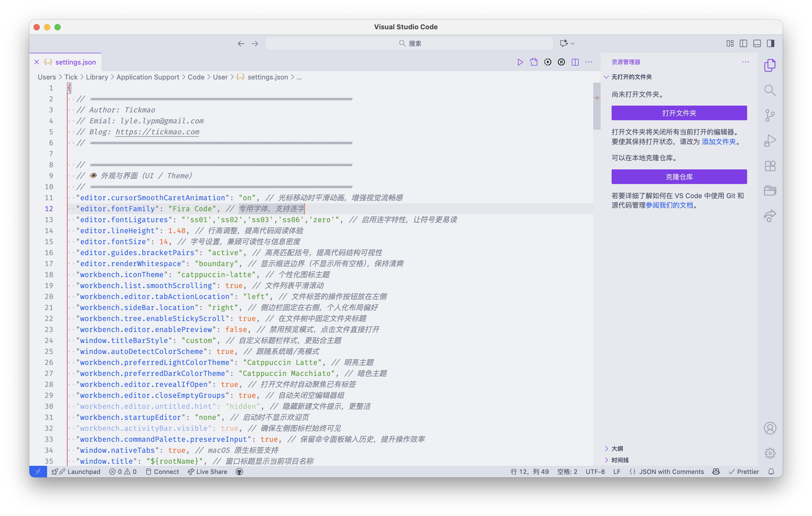This screenshot has width=812, height=516.
Task: Click the 添加文件夹 link
Action: (719, 142)
